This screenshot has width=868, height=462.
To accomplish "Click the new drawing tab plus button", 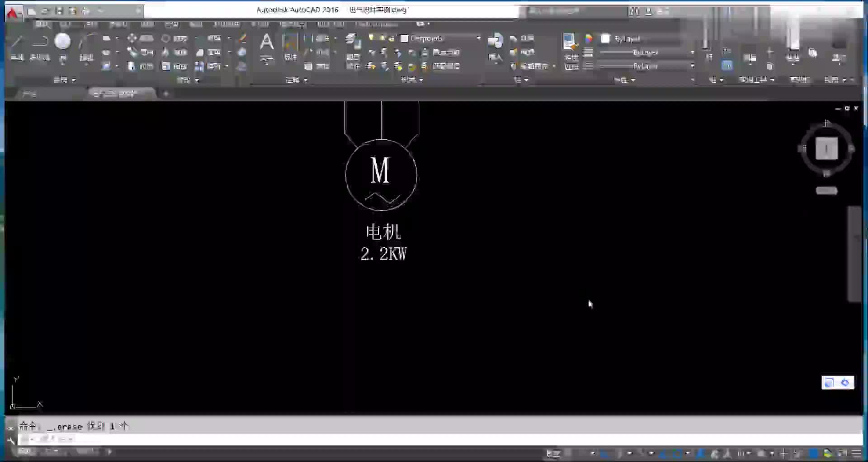I will point(166,94).
